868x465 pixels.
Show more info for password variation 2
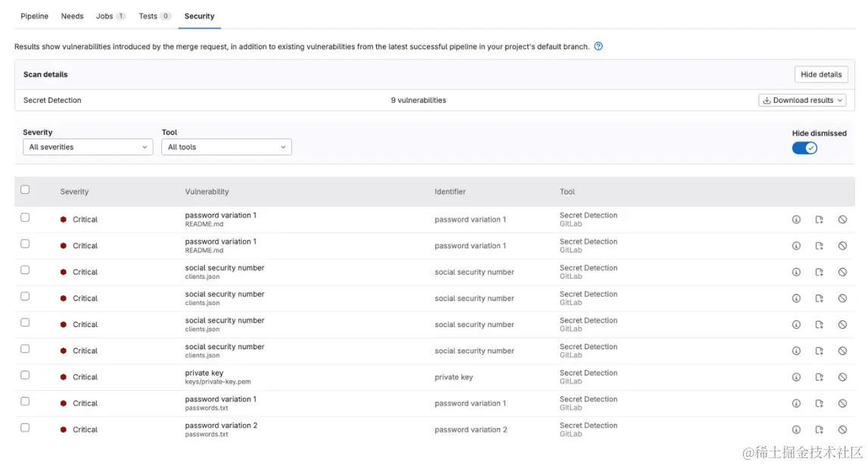[x=796, y=429]
